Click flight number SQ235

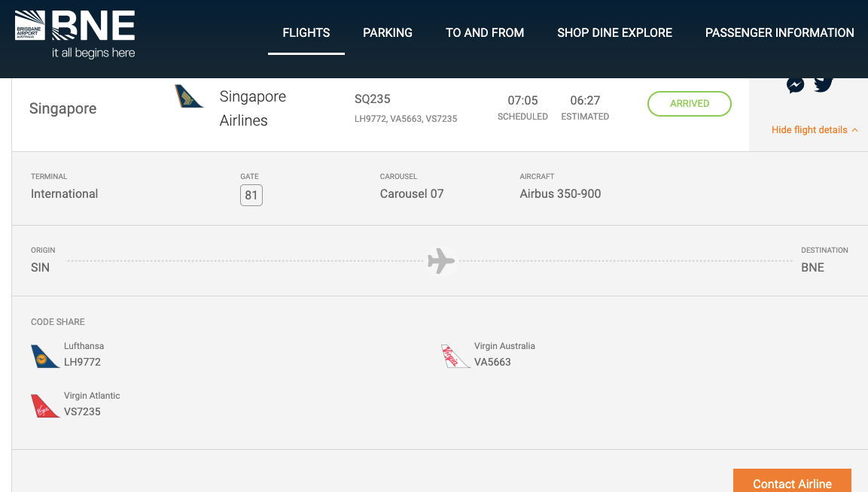(373, 99)
